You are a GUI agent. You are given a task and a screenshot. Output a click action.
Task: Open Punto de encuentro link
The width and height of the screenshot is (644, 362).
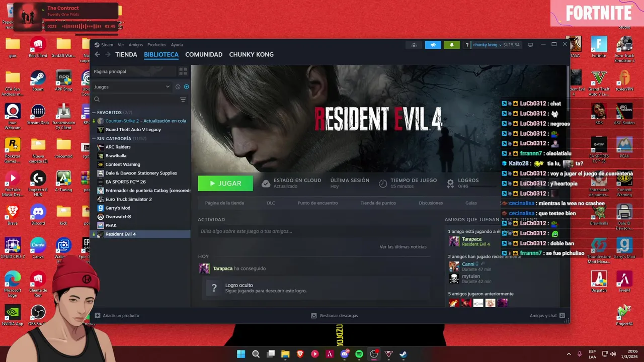[x=317, y=203]
